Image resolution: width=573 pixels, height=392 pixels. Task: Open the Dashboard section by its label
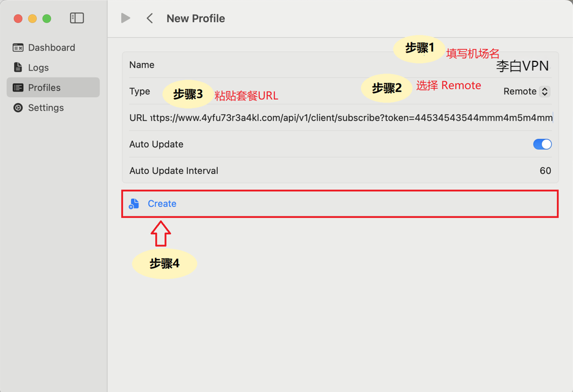tap(51, 48)
